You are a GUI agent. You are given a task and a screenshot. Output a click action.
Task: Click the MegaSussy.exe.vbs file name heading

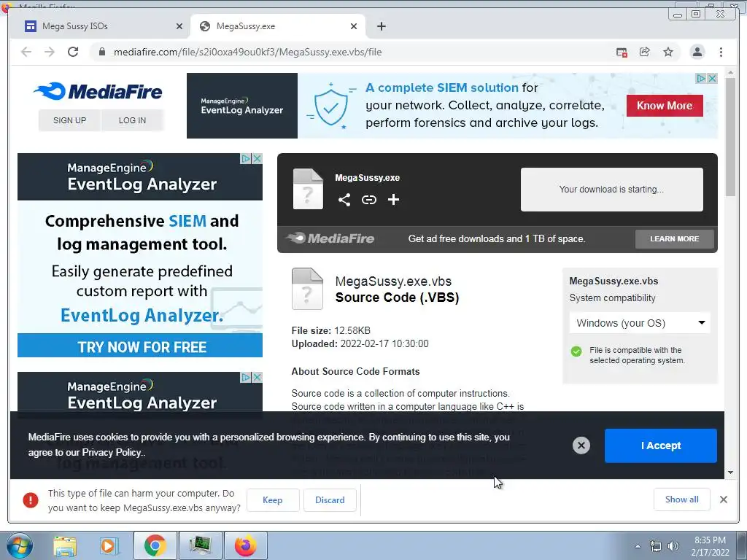pos(393,281)
